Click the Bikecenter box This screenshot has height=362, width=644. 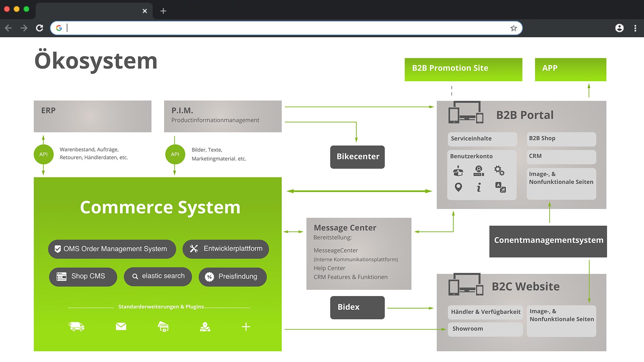(357, 157)
